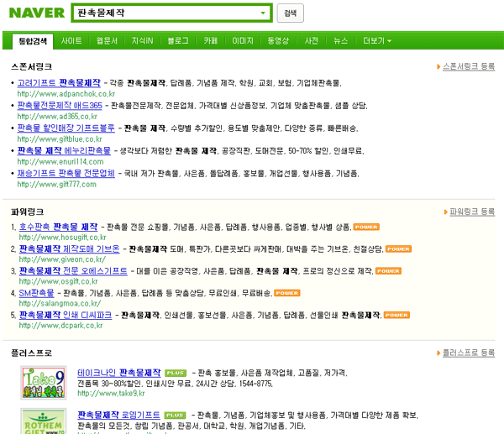
Task: Open the 판촉물 할인매장 기프트블루 link
Action: pyautogui.click(x=66, y=128)
